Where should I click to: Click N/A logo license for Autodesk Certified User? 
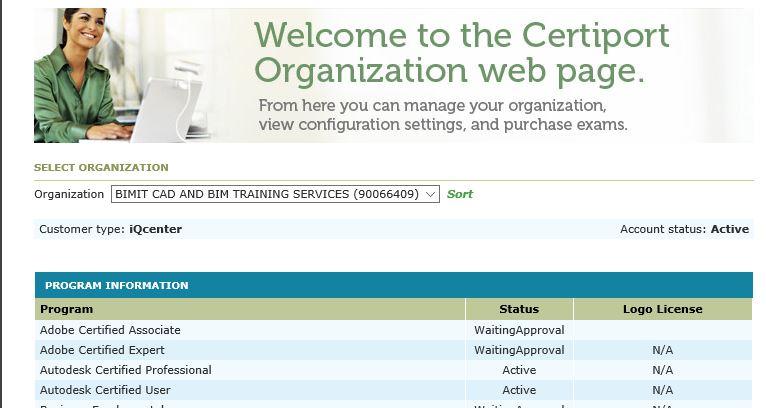[663, 390]
